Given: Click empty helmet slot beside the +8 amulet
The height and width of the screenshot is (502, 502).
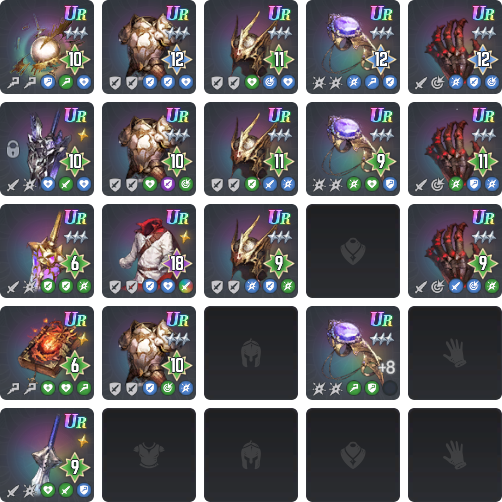Looking at the screenshot, I should pos(251,353).
